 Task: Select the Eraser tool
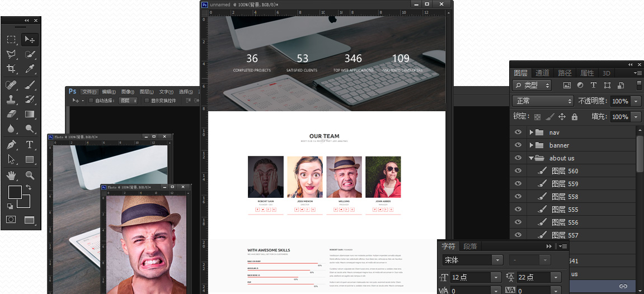pos(11,114)
